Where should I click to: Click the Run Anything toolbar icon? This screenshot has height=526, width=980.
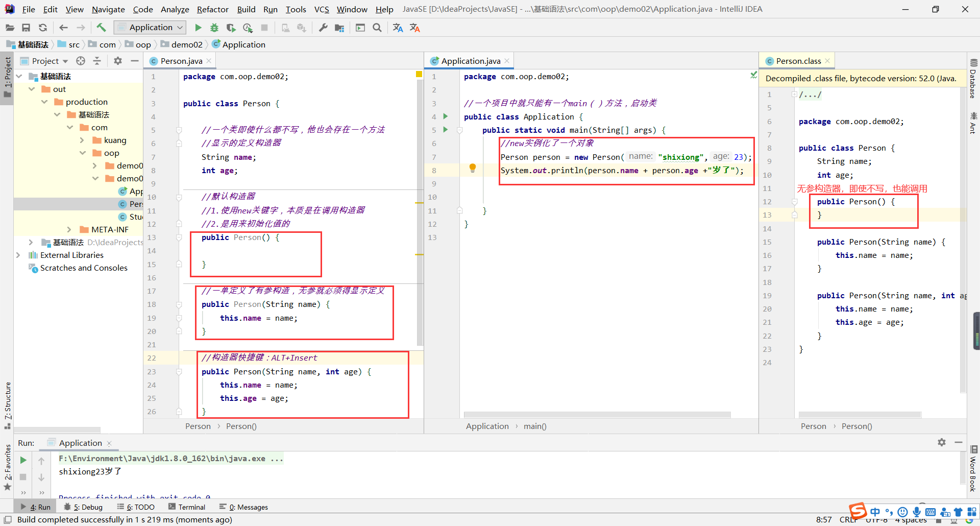360,28
